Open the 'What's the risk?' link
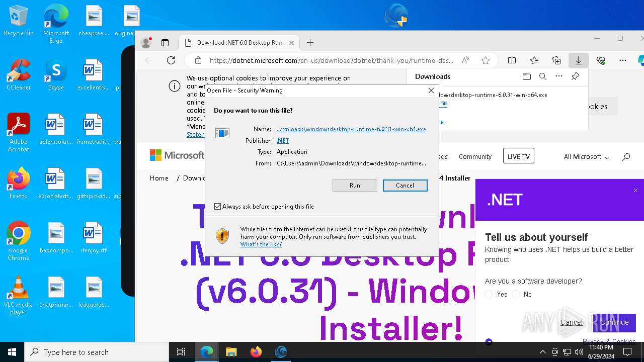The height and width of the screenshot is (362, 644). click(261, 244)
